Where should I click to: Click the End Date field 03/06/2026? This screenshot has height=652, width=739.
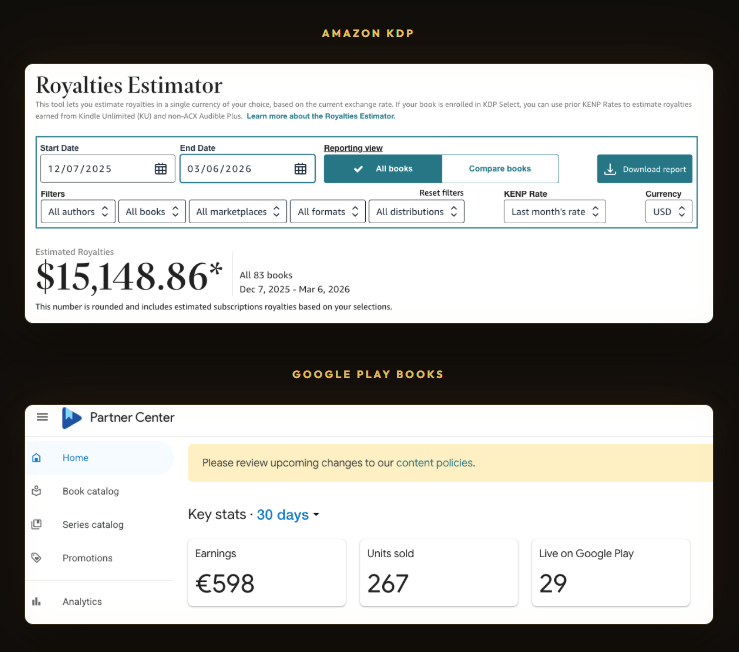[x=247, y=169]
